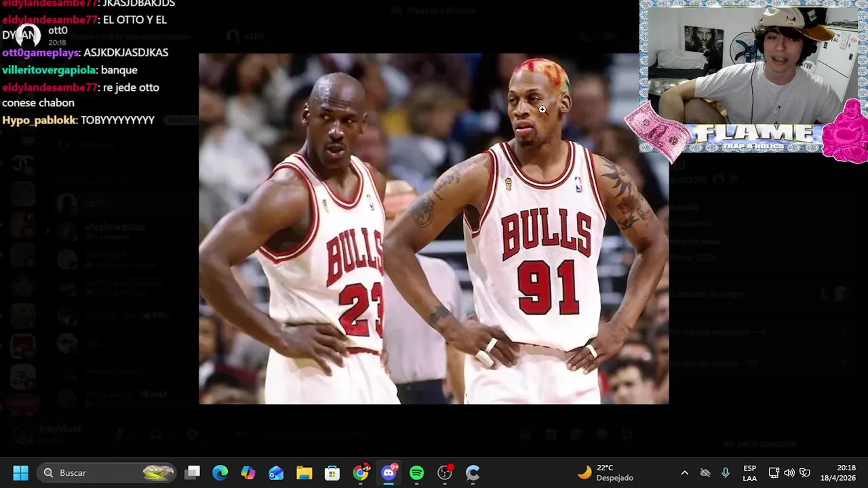Click the ott0 name above the 20:18 timestamp

(58, 30)
